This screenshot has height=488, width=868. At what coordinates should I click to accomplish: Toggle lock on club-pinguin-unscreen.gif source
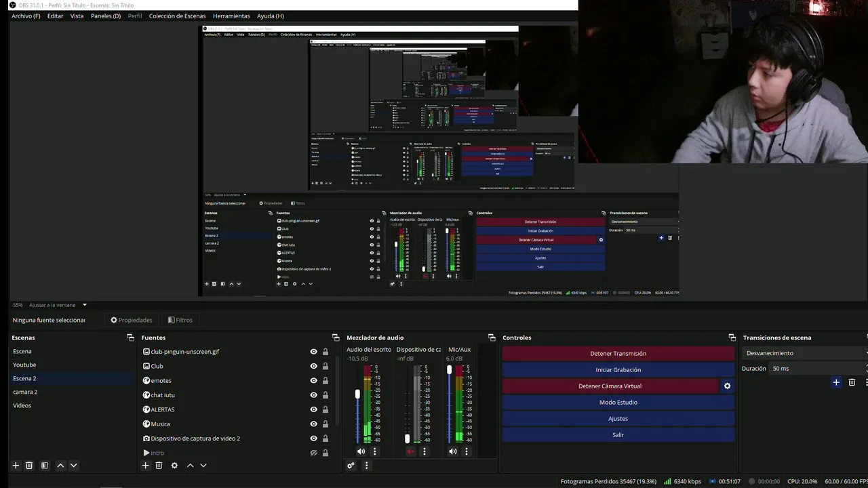click(325, 352)
